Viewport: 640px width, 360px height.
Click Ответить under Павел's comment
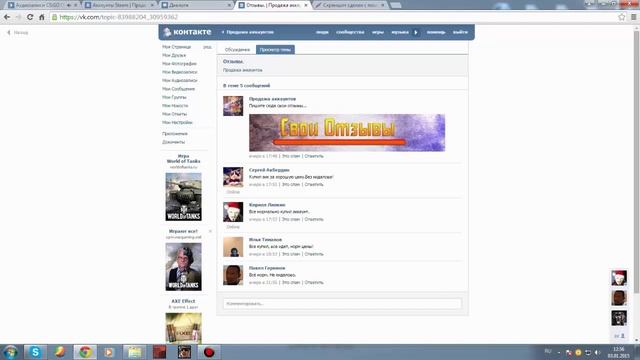[314, 282]
